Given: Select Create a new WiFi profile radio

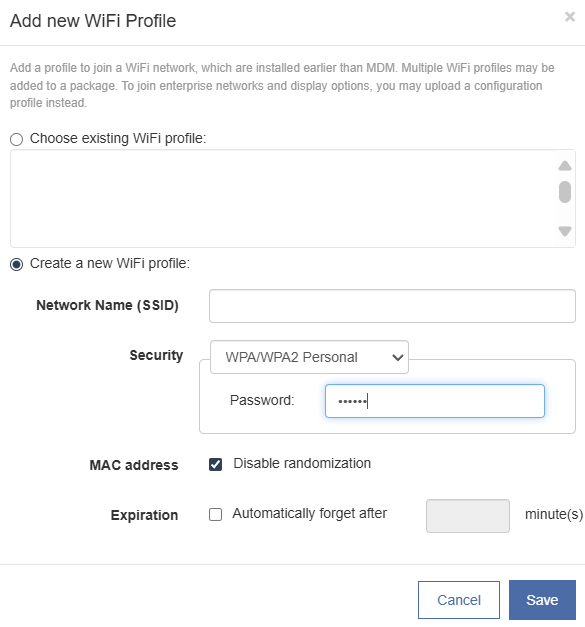Looking at the screenshot, I should pyautogui.click(x=16, y=264).
